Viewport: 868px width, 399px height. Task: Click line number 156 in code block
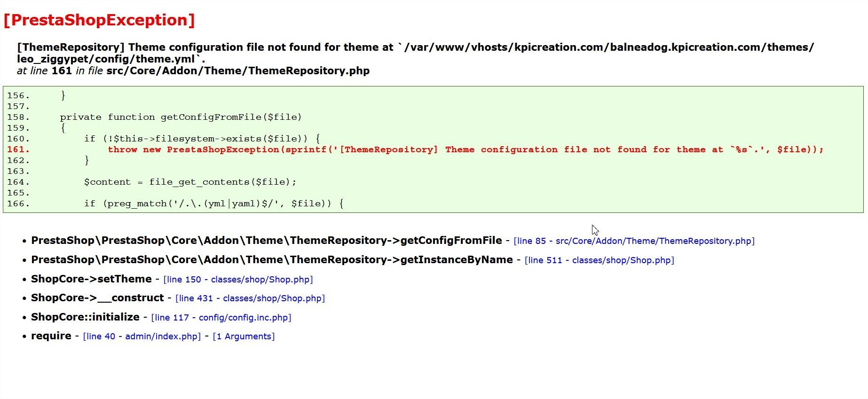click(18, 95)
